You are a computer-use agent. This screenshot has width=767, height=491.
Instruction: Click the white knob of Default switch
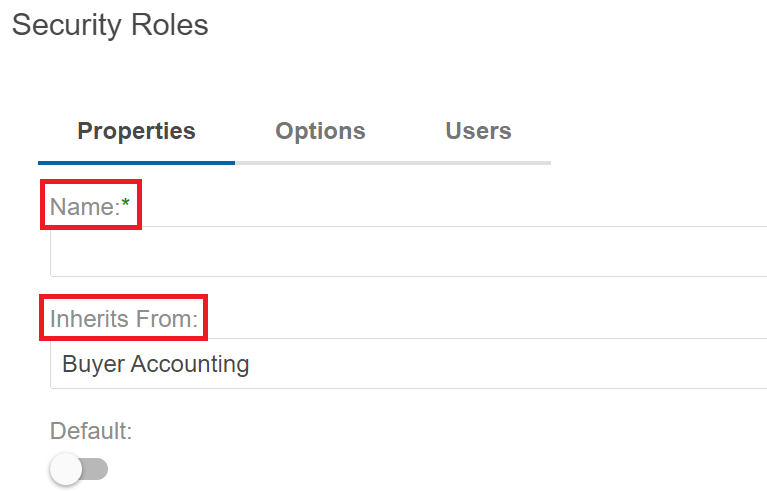click(x=66, y=469)
